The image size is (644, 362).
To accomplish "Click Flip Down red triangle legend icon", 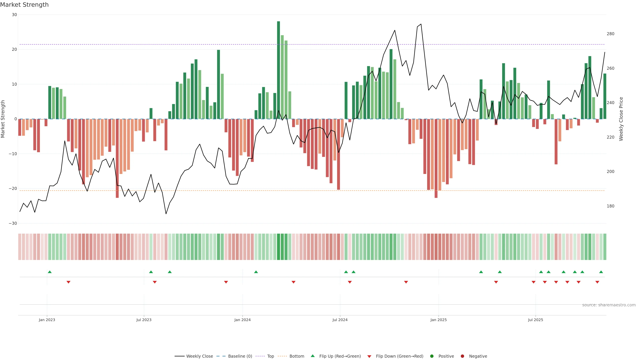I will (369, 356).
